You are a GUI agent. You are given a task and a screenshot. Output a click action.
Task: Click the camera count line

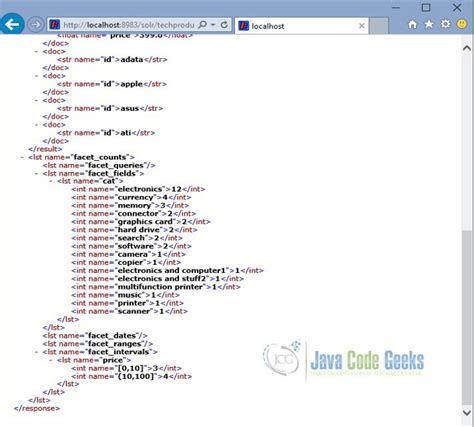(129, 254)
